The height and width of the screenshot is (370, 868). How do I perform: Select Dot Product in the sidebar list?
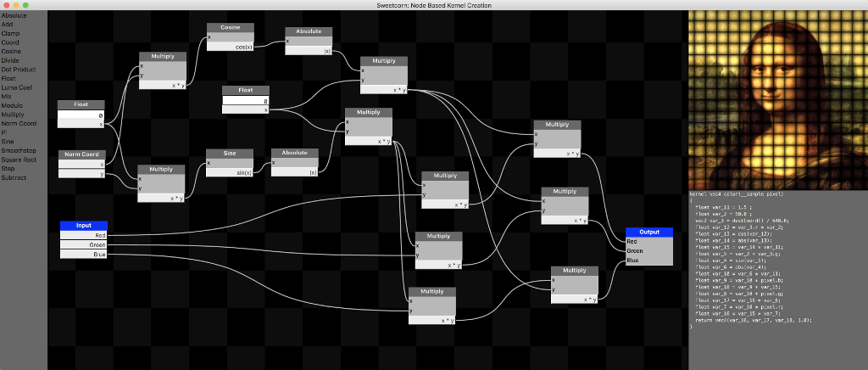click(19, 70)
